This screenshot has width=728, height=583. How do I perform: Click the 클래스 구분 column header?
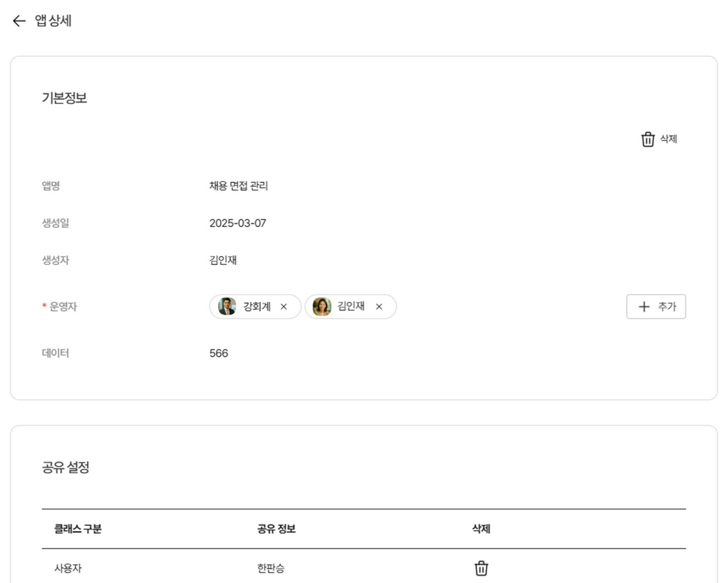click(78, 529)
